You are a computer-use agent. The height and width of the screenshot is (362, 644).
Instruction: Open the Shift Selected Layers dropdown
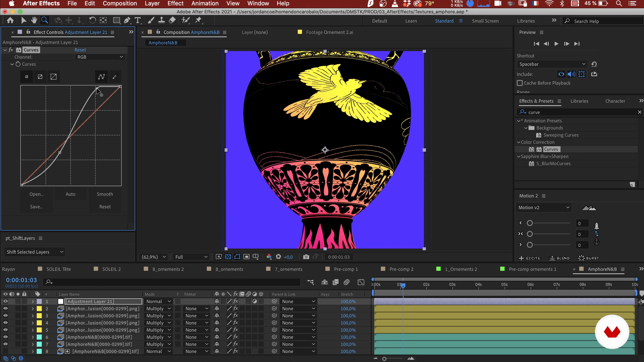tap(35, 252)
